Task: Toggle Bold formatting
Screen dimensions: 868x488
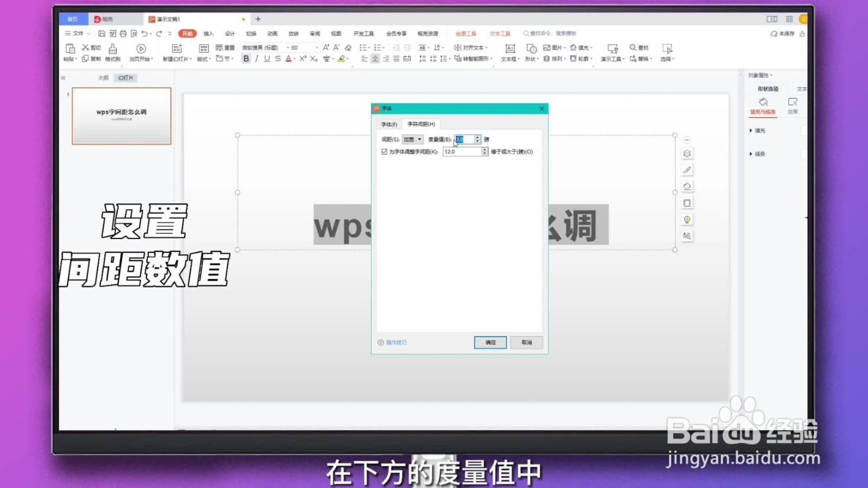Action: point(245,59)
